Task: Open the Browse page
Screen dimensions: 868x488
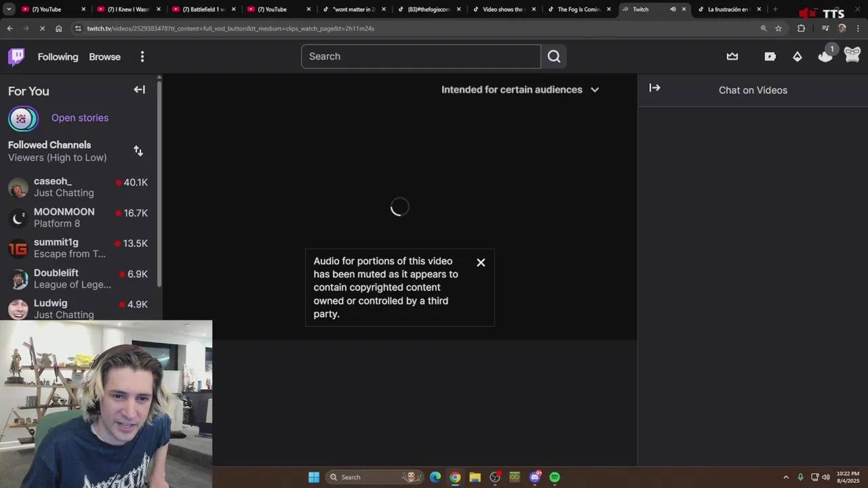Action: tap(104, 57)
